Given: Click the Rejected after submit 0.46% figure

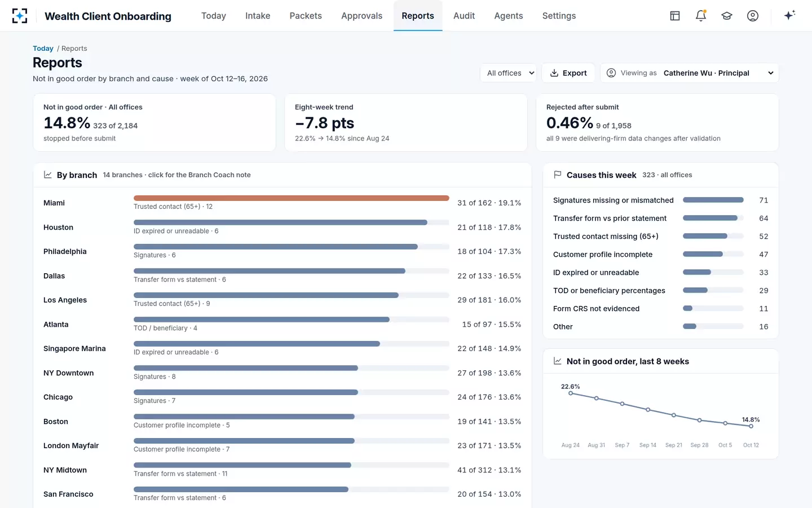Looking at the screenshot, I should pyautogui.click(x=570, y=123).
